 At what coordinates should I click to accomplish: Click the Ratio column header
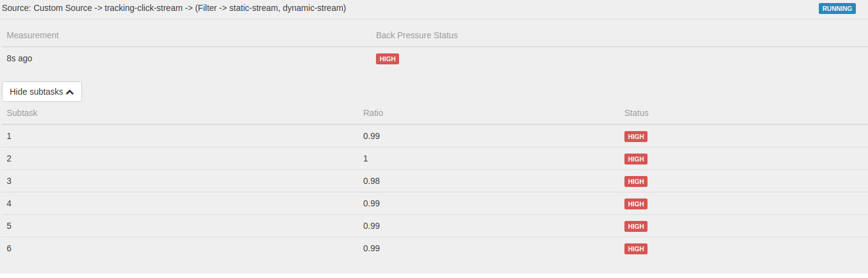[x=373, y=113]
